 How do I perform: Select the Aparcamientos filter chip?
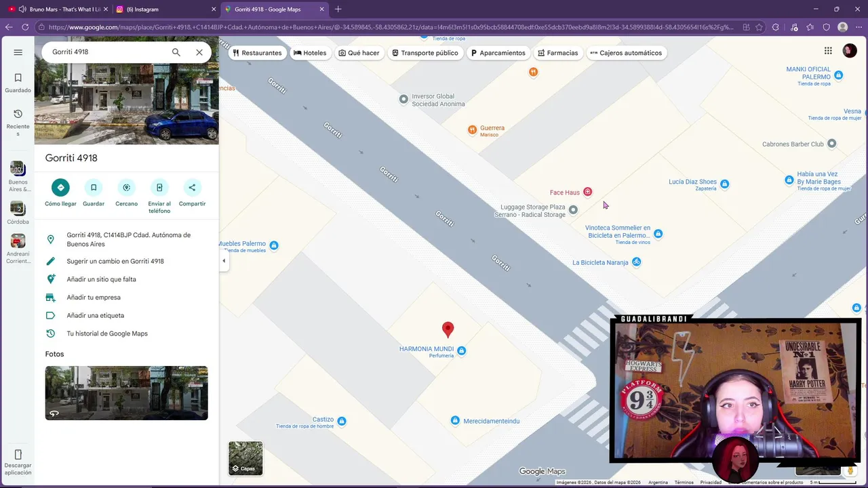(498, 53)
